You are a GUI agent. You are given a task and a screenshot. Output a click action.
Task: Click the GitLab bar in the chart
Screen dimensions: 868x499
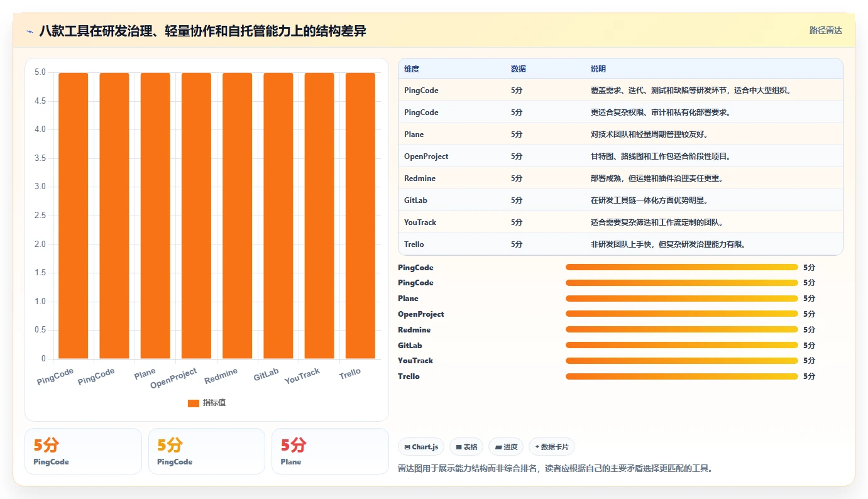[278, 216]
